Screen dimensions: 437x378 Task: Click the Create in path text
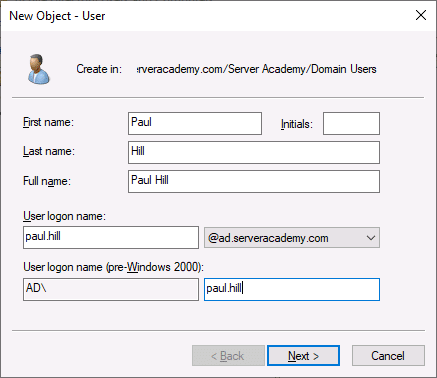[257, 69]
